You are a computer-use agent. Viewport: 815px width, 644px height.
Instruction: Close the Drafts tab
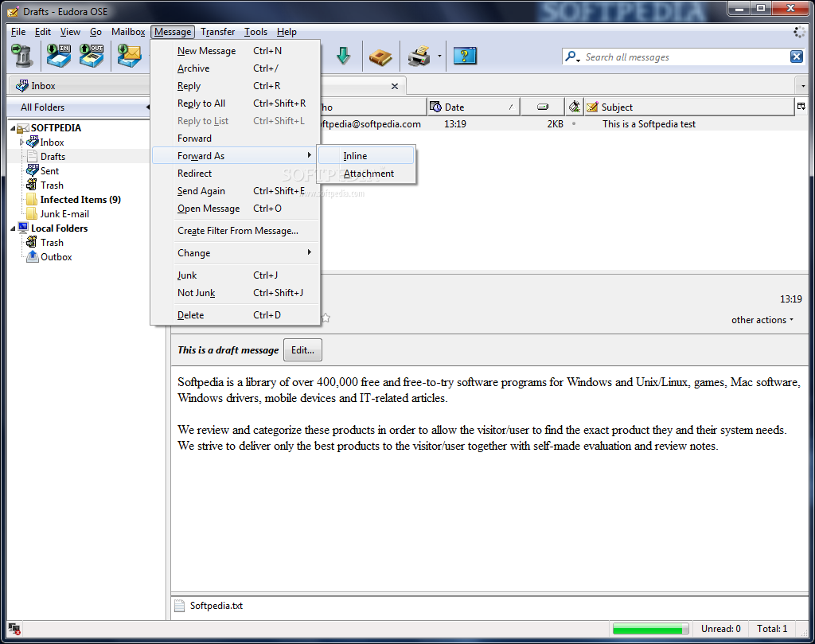point(395,86)
